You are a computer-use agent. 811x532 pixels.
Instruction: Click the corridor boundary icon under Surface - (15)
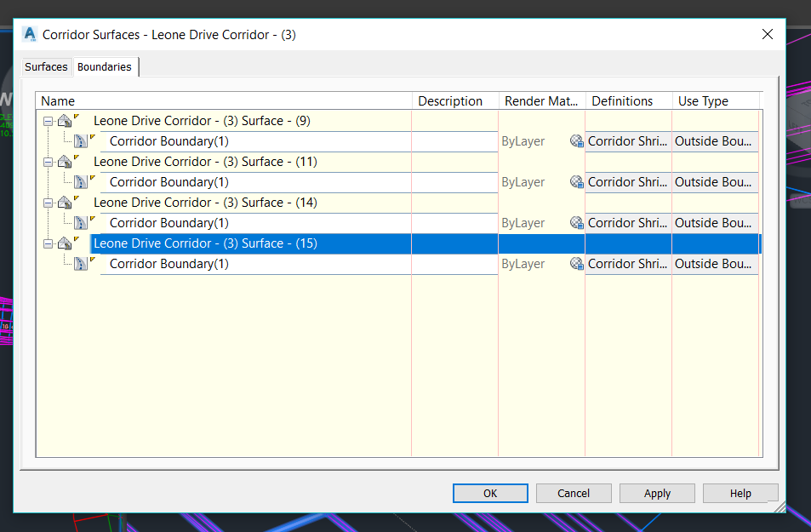79,263
